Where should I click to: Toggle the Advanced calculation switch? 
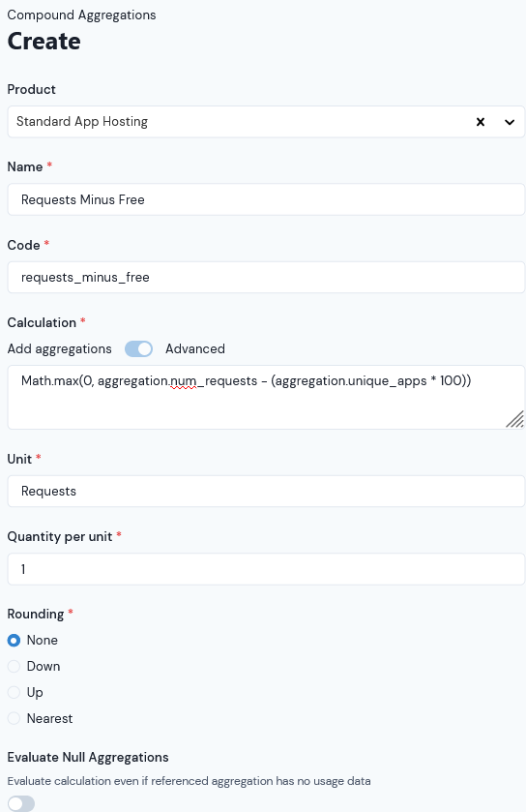coord(138,349)
